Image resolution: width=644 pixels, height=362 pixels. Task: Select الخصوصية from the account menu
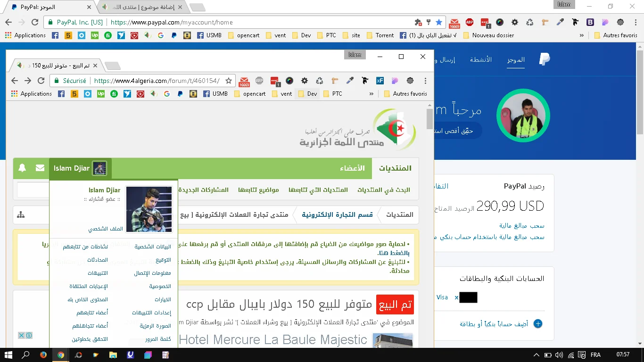(x=160, y=287)
